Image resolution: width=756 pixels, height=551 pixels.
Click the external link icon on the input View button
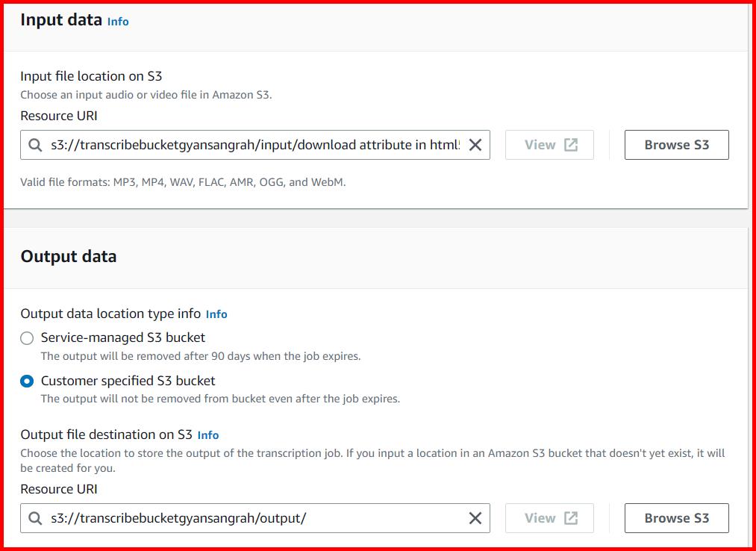(571, 145)
